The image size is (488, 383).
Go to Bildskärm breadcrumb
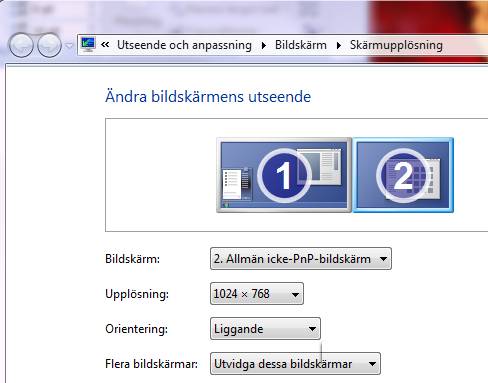click(x=301, y=45)
